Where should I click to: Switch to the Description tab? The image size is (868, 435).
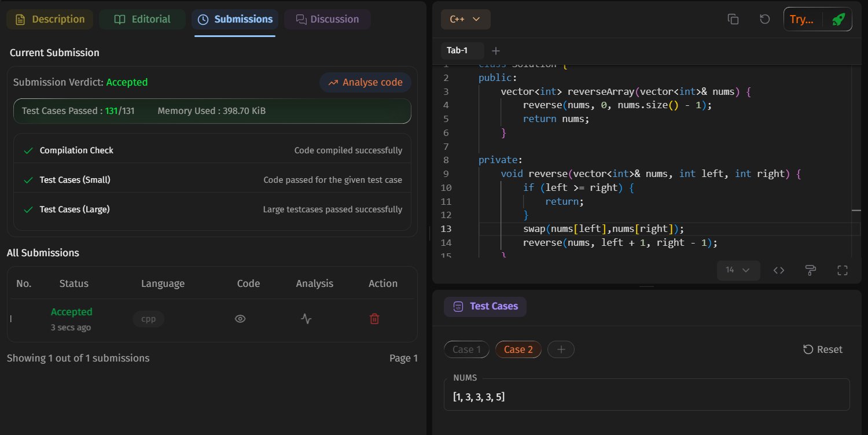point(50,19)
